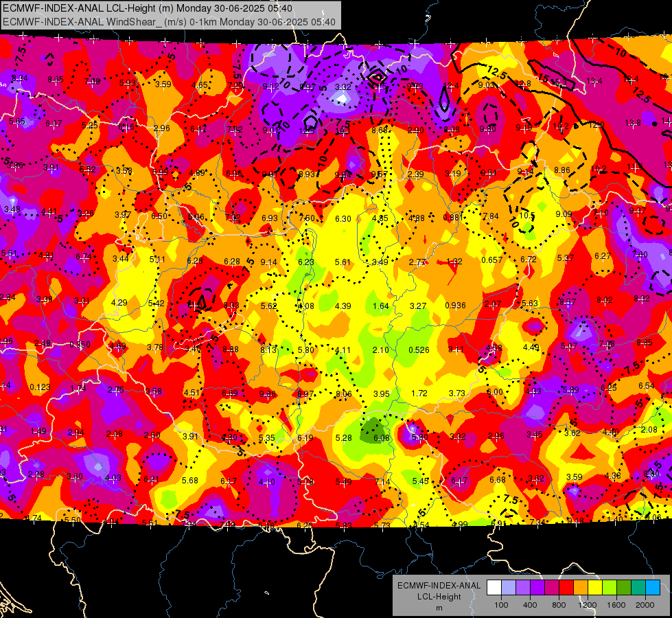Choose the yellow legend color swatch
This screenshot has height=618, width=672.
tap(595, 588)
